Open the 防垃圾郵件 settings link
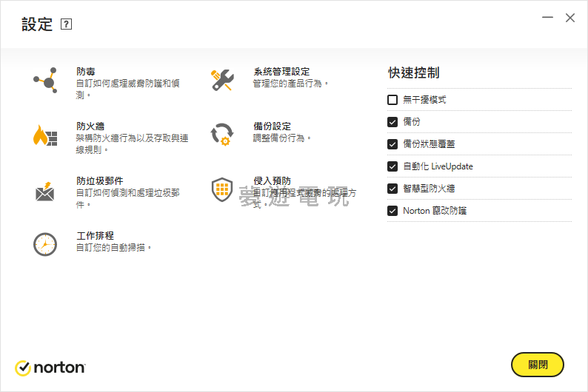This screenshot has height=392, width=588. pyautogui.click(x=100, y=180)
